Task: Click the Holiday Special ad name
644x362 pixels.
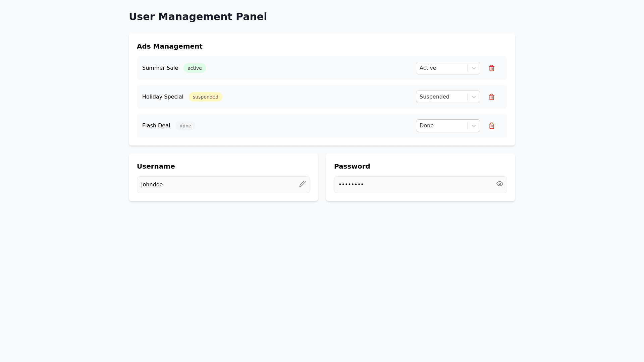Action: pos(163,97)
